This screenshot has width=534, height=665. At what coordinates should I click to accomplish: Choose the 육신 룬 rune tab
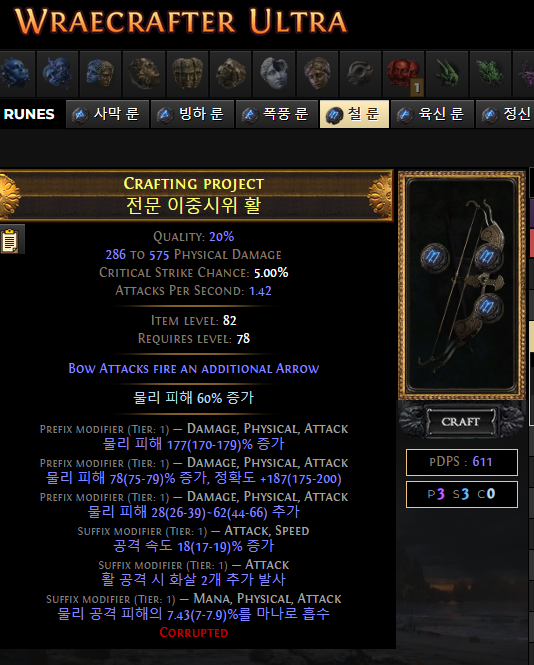click(x=432, y=114)
